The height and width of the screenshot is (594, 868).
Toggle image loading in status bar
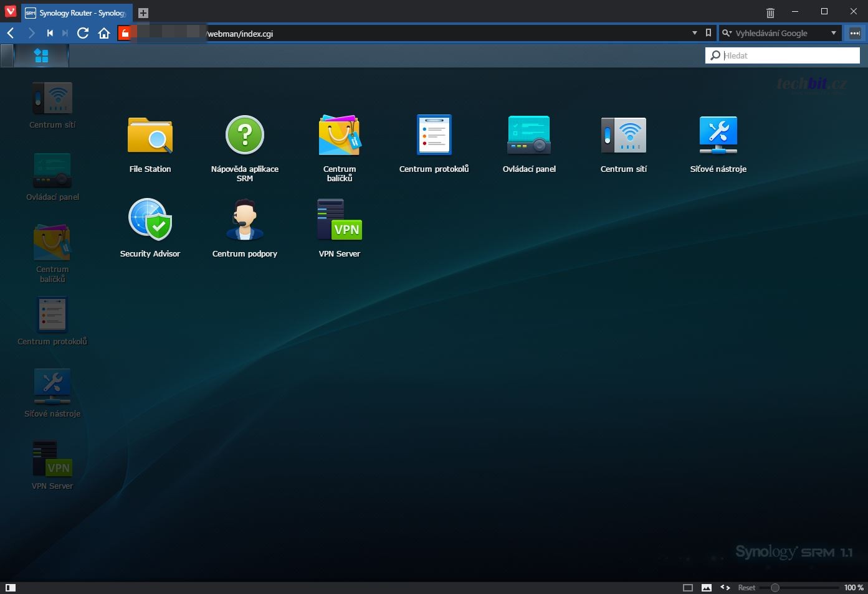pos(706,587)
